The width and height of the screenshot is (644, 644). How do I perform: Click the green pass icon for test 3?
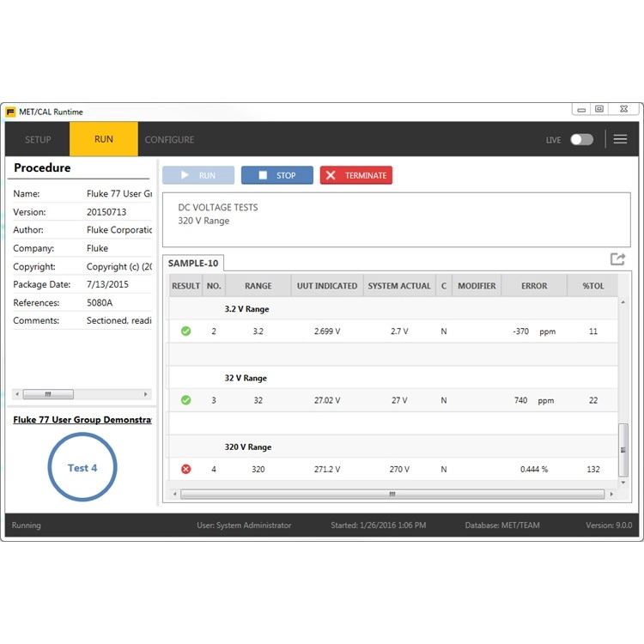tap(185, 400)
